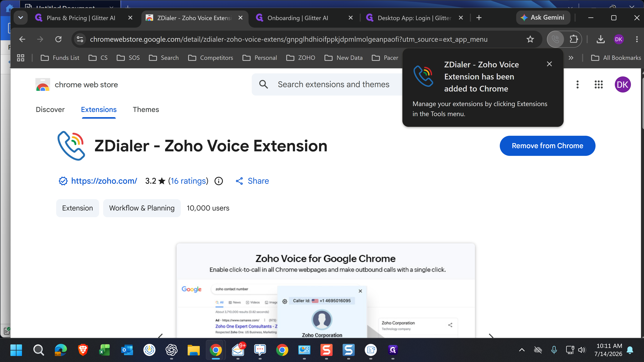This screenshot has width=644, height=362.
Task: Open notification bell in taskbar
Action: tap(630, 350)
